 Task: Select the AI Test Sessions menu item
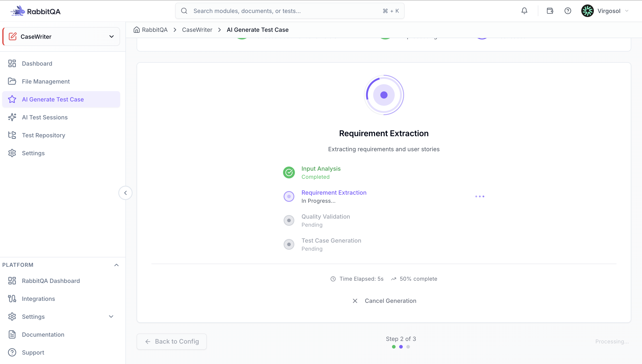(61, 117)
